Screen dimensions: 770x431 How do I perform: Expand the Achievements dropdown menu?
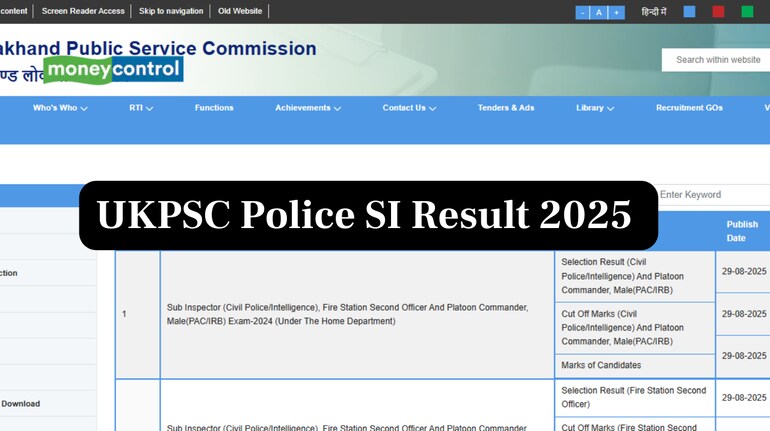point(308,108)
